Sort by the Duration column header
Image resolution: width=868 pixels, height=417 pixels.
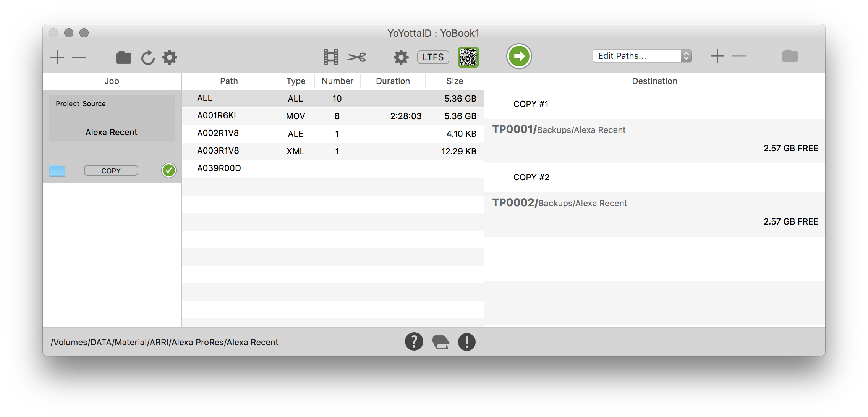[x=393, y=81]
